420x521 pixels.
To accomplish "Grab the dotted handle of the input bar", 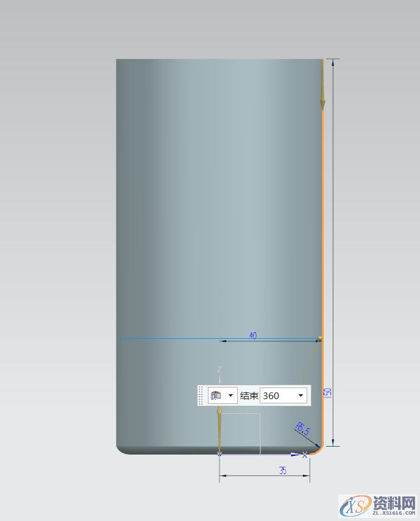I will [x=201, y=395].
